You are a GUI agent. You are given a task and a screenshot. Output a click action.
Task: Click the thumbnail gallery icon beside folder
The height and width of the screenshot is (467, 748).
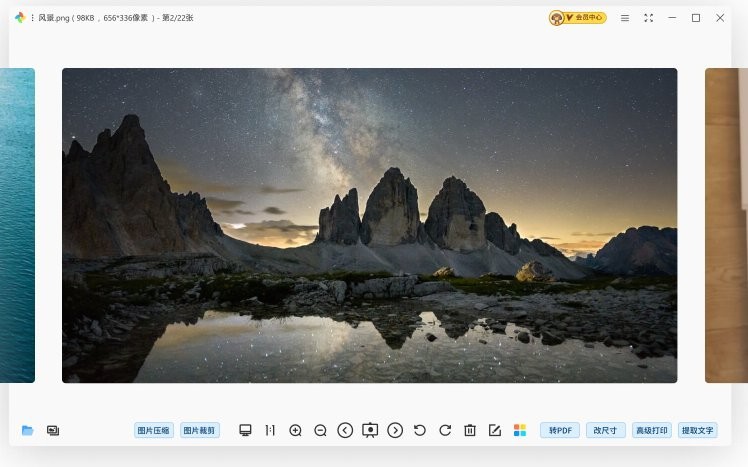(x=53, y=430)
